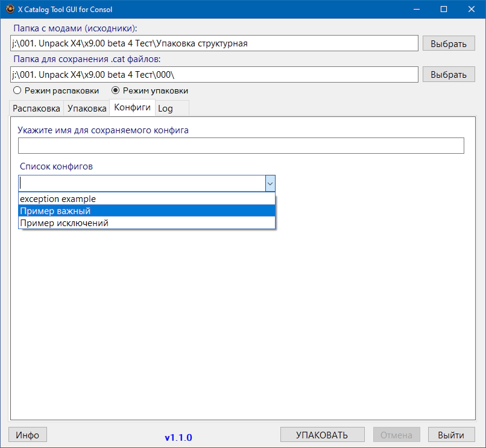Screen dimensions: 486x448
Task: Collapse the Список конфигов dropdown arrow
Action: point(270,183)
